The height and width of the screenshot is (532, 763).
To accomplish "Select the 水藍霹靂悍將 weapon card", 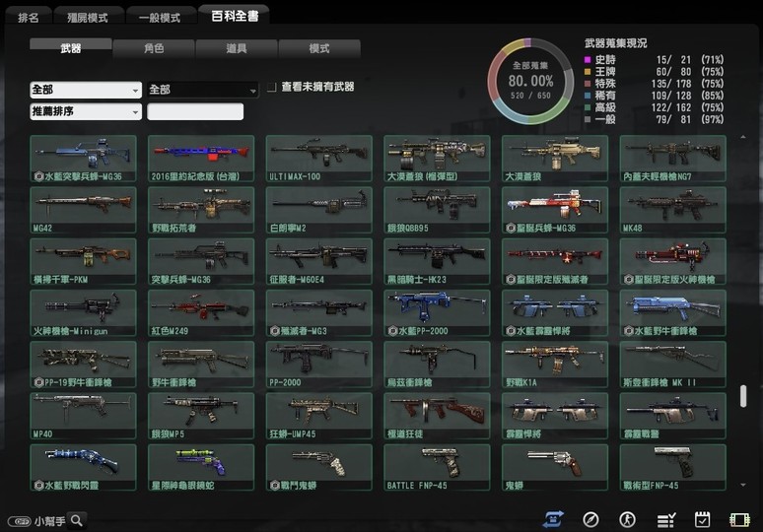I will coord(555,313).
